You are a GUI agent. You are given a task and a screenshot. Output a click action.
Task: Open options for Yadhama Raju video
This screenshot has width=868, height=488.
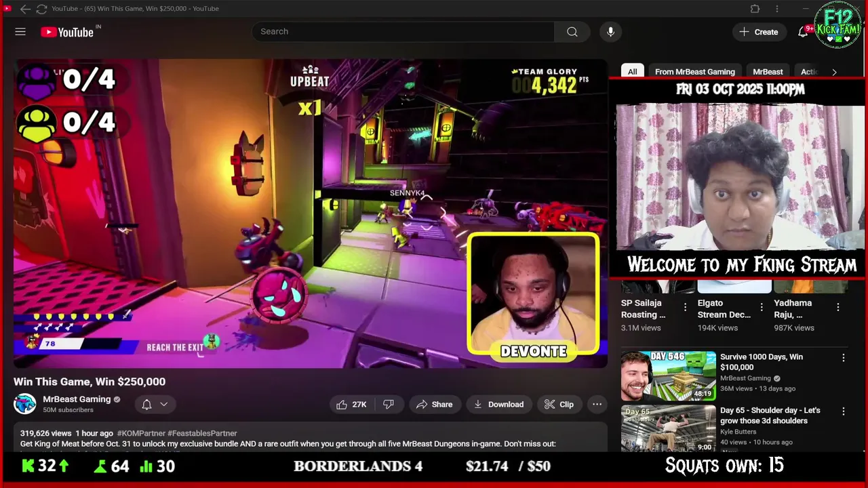coord(838,307)
